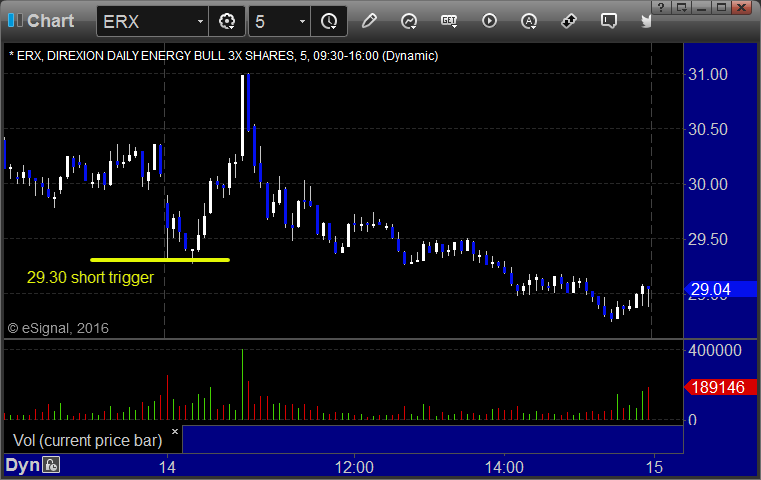Click the tallest green volume bar
The width and height of the screenshot is (761, 480).
[x=242, y=384]
